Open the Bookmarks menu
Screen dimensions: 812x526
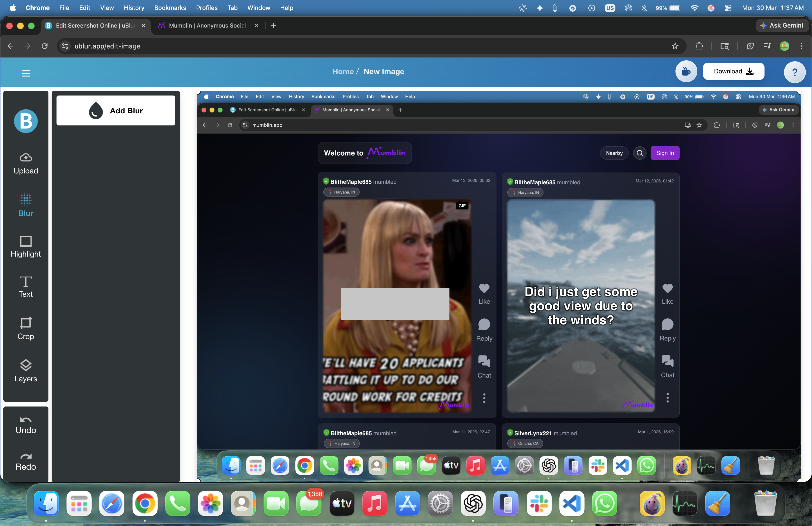click(170, 8)
